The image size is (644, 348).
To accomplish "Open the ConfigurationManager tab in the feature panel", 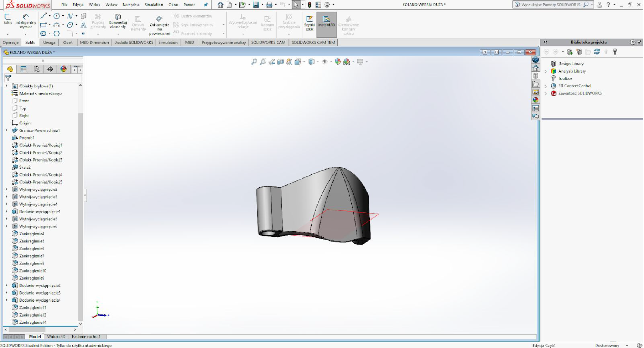I will [37, 69].
